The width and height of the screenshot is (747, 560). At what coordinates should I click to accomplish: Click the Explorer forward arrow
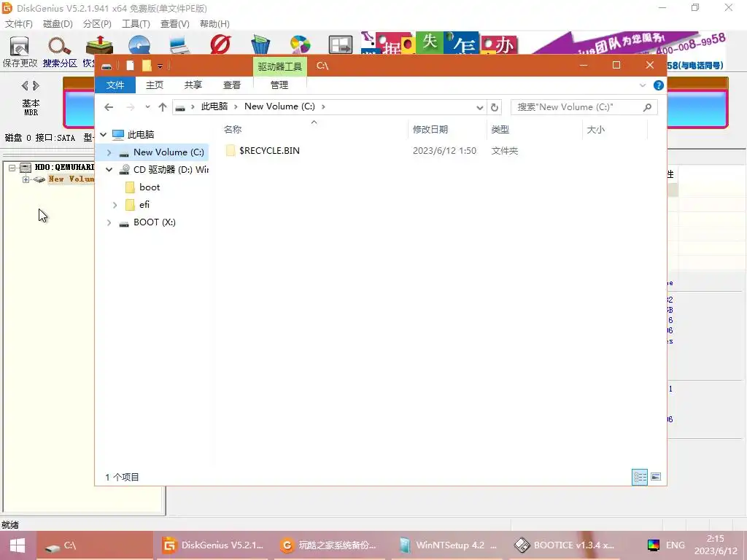click(x=130, y=107)
